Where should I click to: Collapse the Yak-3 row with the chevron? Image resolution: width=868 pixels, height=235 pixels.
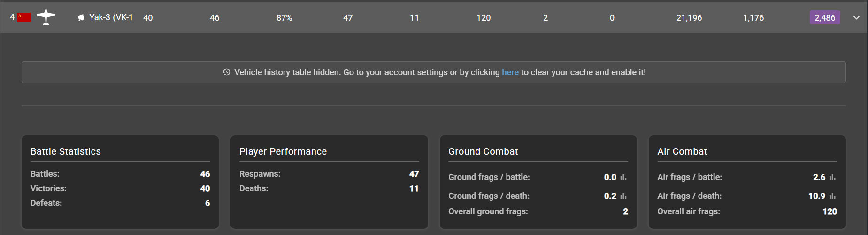856,18
